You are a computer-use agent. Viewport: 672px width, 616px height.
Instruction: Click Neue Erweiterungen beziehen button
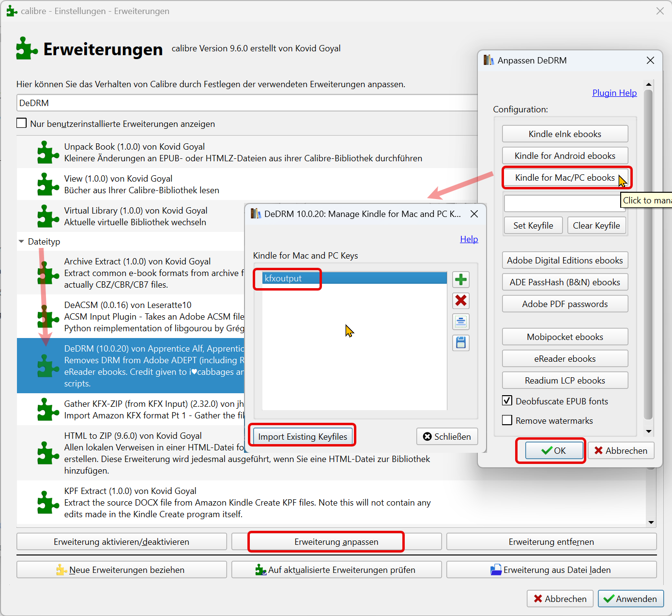(x=122, y=570)
